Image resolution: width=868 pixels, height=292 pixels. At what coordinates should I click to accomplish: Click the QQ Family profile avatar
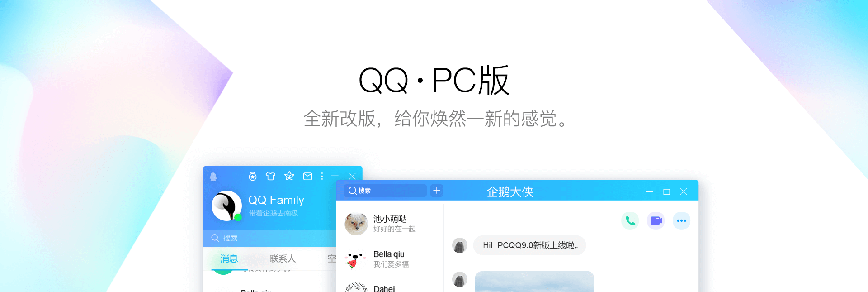(226, 206)
